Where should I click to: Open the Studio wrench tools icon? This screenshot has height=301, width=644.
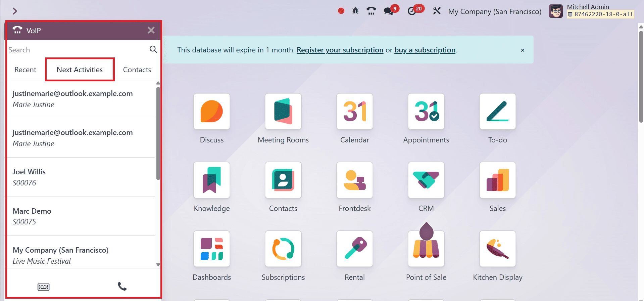pyautogui.click(x=437, y=11)
